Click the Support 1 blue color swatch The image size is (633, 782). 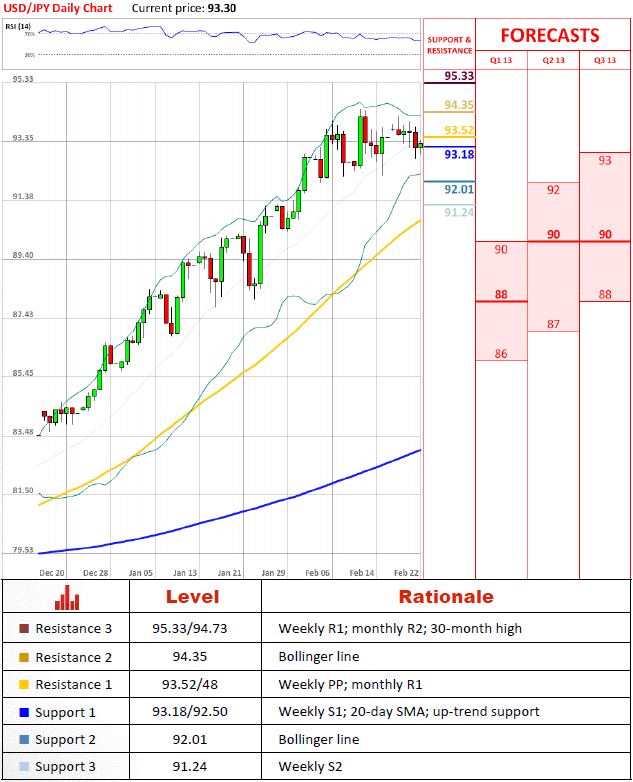[24, 712]
